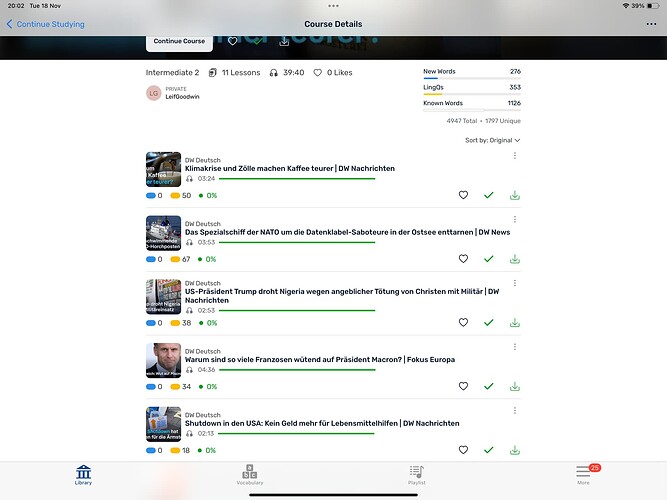
Task: Click the progress bar on NATO lesson
Action: click(295, 243)
